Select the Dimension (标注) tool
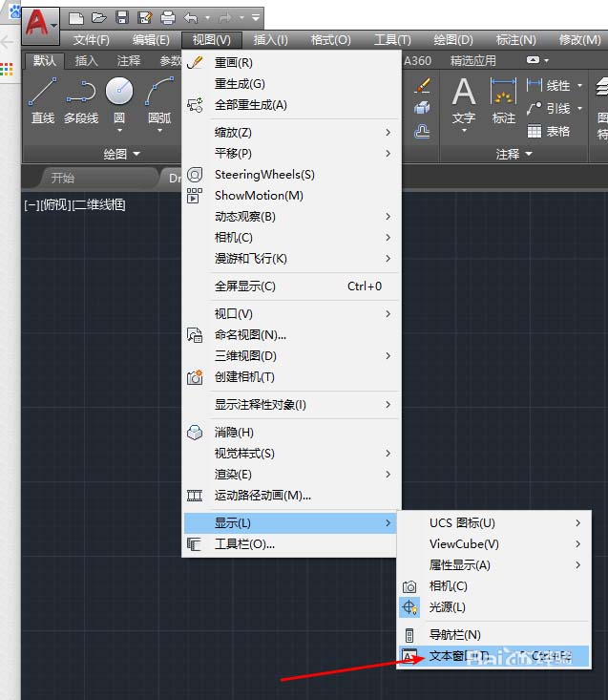 (504, 101)
